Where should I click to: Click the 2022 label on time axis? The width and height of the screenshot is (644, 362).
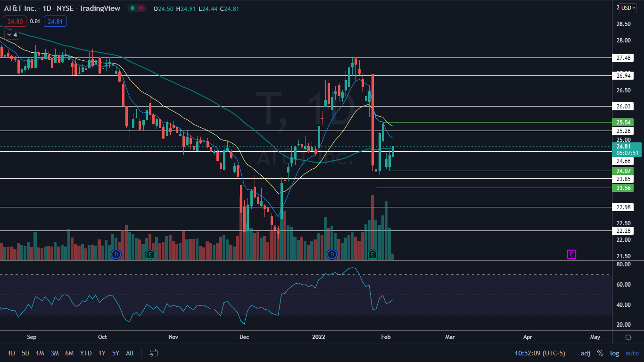point(319,337)
